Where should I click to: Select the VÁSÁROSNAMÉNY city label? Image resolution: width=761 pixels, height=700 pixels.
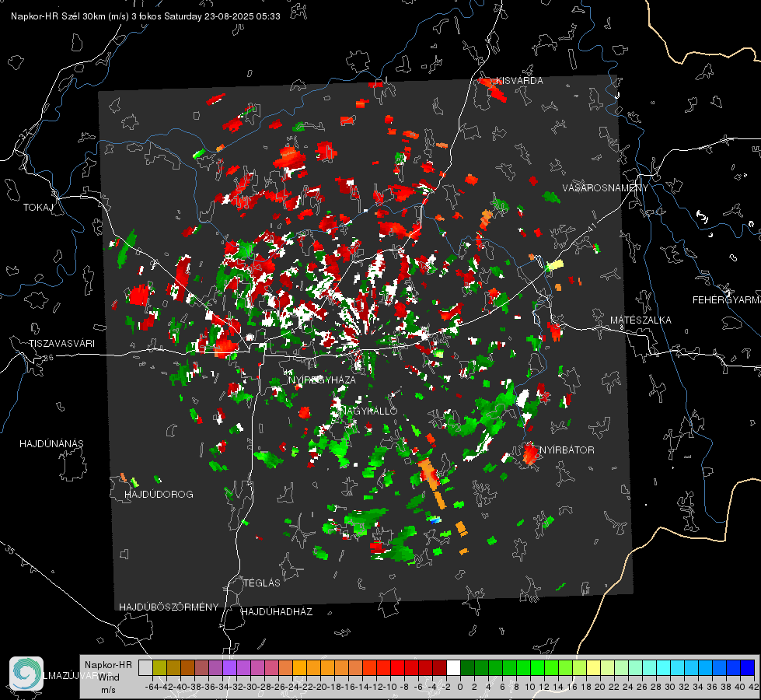(606, 188)
